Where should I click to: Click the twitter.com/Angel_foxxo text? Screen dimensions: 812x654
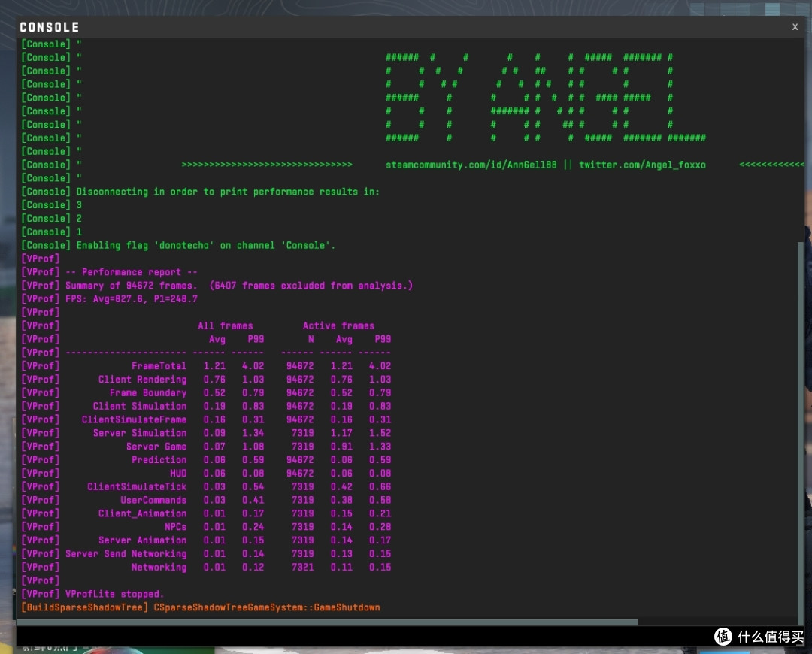[x=641, y=165]
